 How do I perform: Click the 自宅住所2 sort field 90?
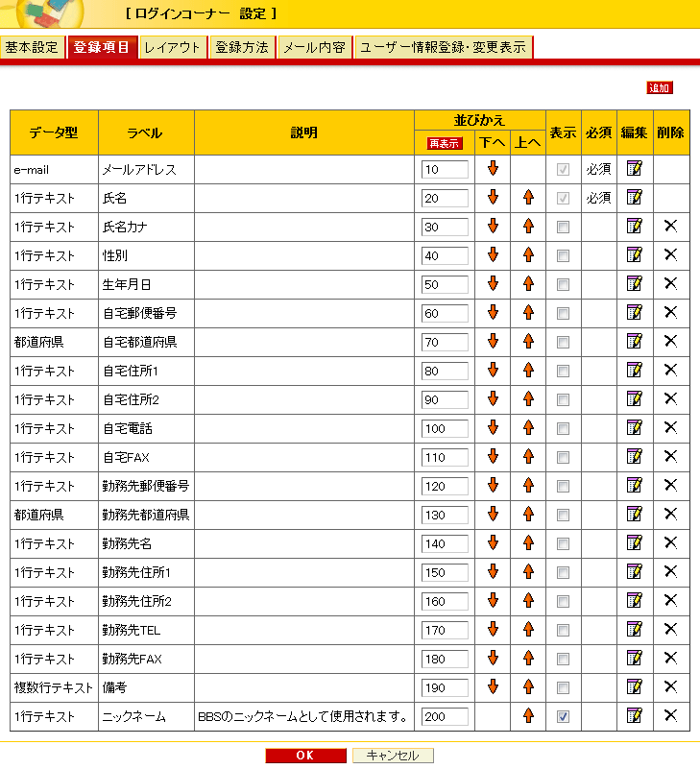pyautogui.click(x=445, y=399)
